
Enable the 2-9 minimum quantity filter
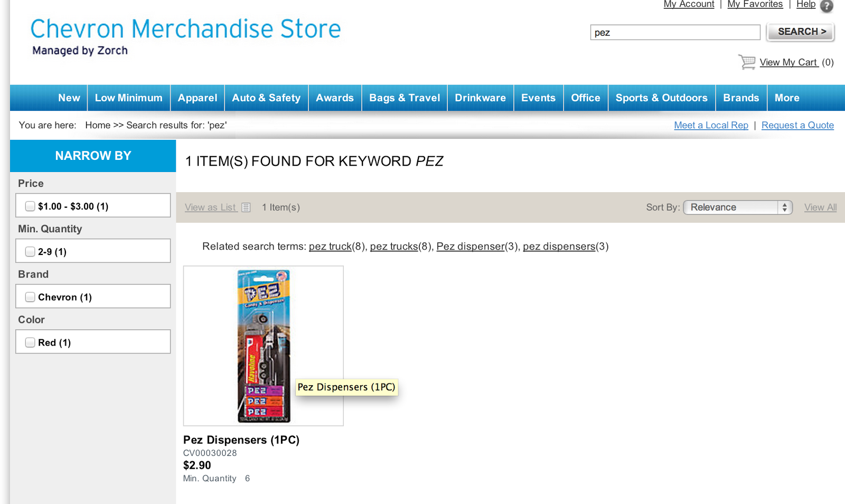pos(31,252)
